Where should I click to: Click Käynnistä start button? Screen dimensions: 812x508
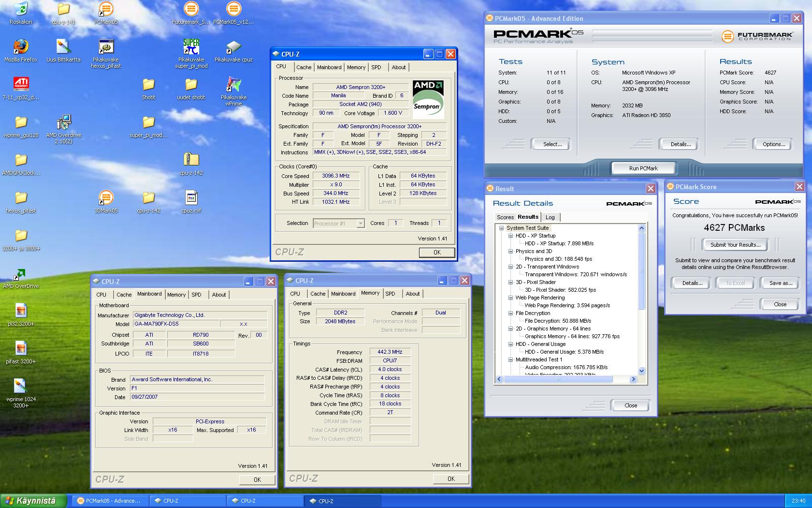33,501
